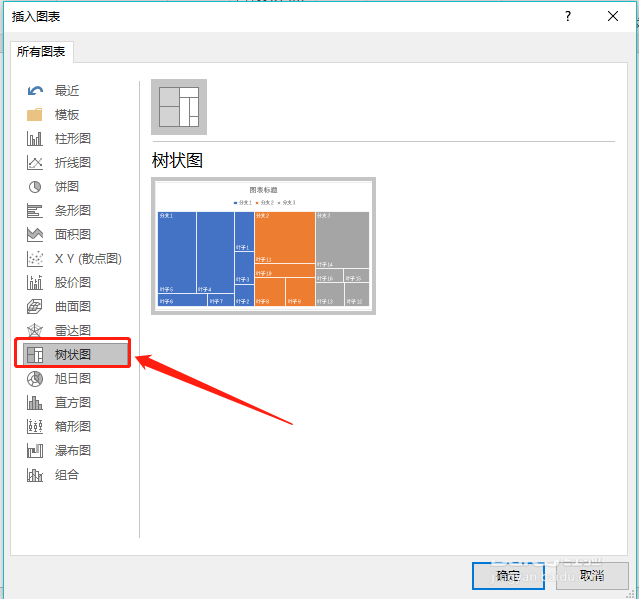
Task: Pick the 饼图 pie chart icon
Action: coord(35,187)
